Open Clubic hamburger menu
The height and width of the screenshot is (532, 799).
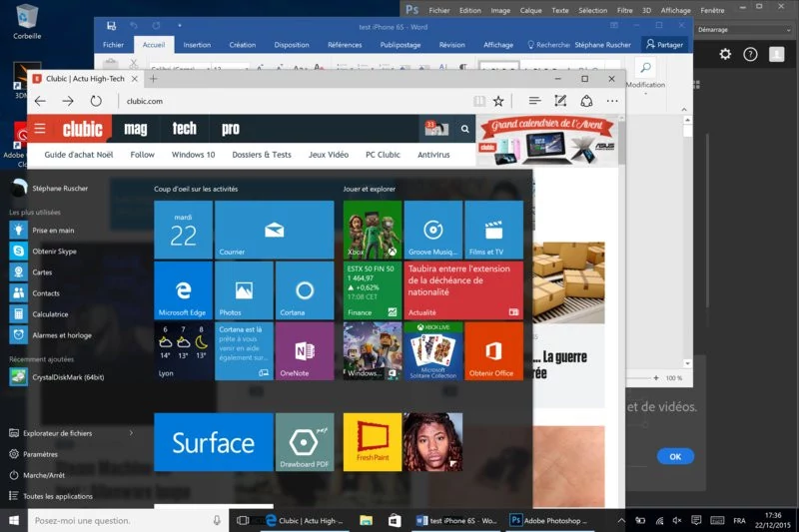pos(40,129)
